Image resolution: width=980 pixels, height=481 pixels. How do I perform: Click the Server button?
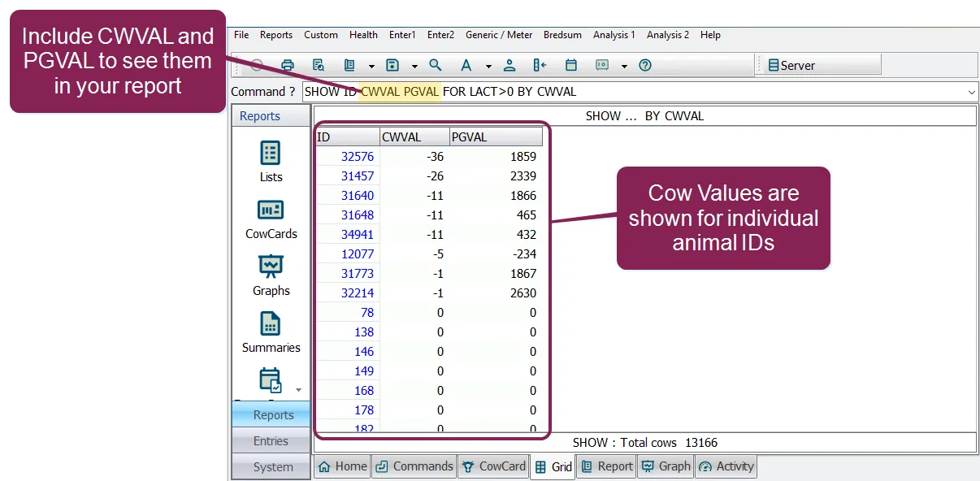coord(820,66)
